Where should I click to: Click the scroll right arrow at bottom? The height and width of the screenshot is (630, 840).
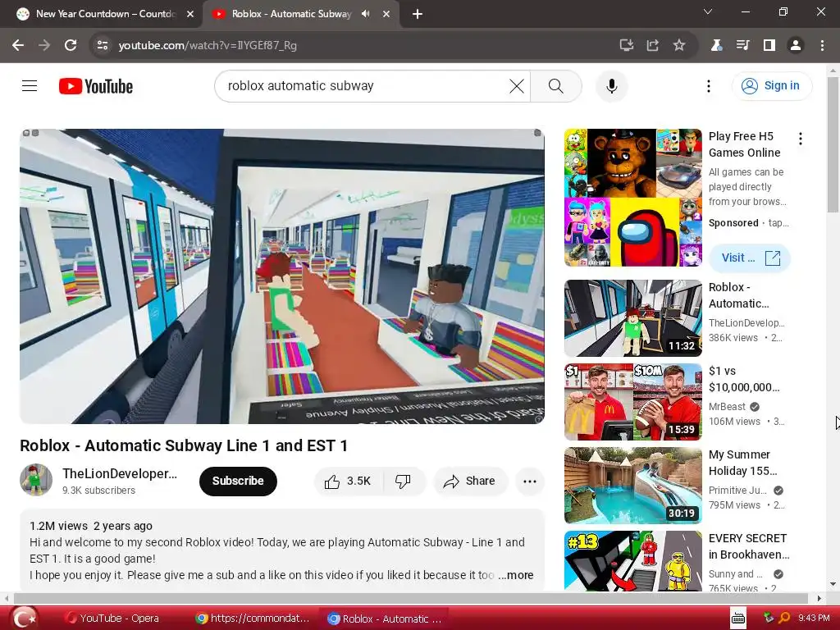(819, 598)
